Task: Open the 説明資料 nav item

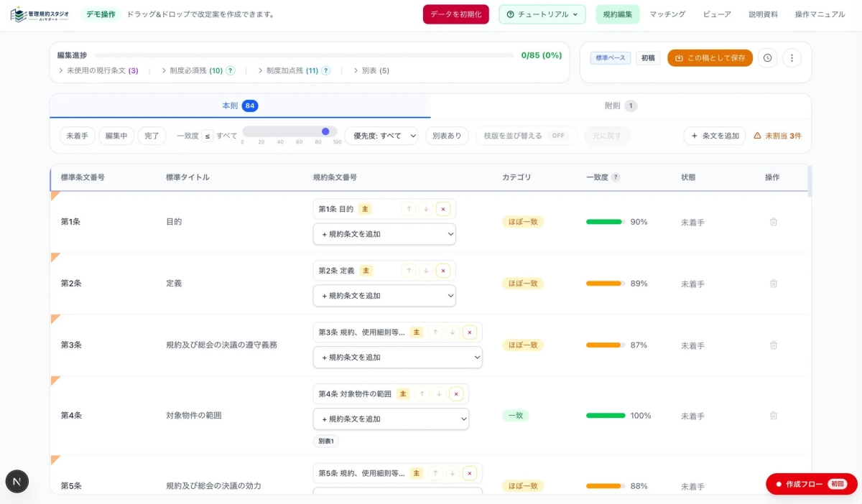Action: point(763,14)
